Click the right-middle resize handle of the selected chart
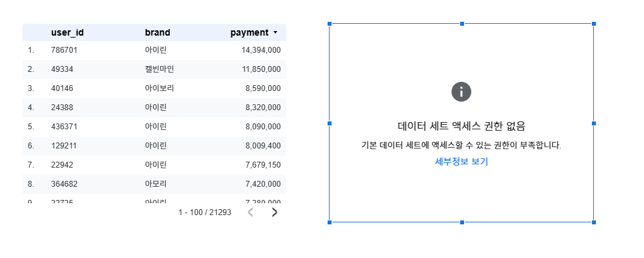Viewport: 644px width, 258px height. click(x=594, y=123)
